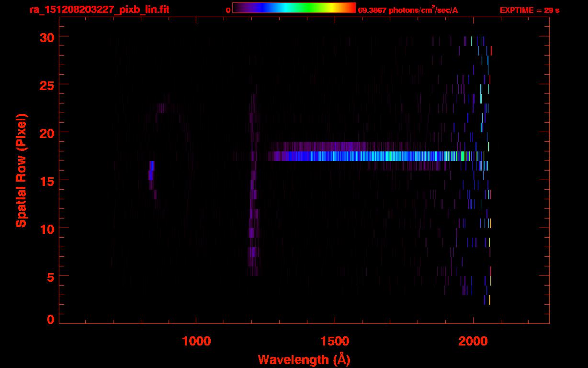Image resolution: width=588 pixels, height=368 pixels.
Task: Click the x-axis tick label 1000
Action: [x=196, y=341]
